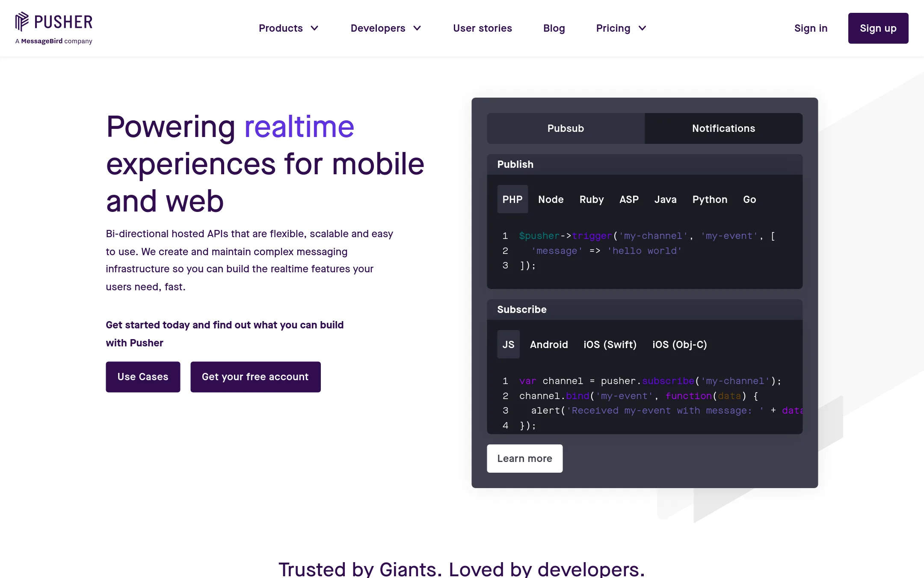
Task: Click the $pusher->trigger code line
Action: (x=647, y=236)
